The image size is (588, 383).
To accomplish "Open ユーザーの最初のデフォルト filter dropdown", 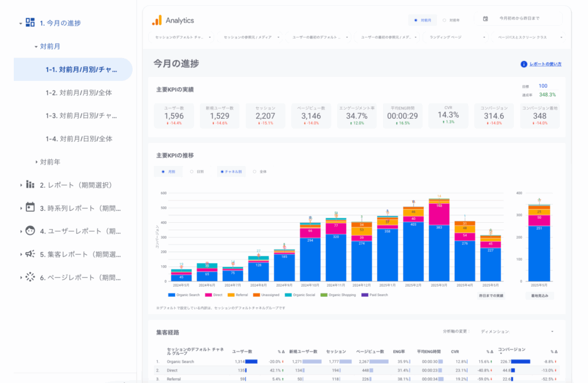I will (319, 37).
